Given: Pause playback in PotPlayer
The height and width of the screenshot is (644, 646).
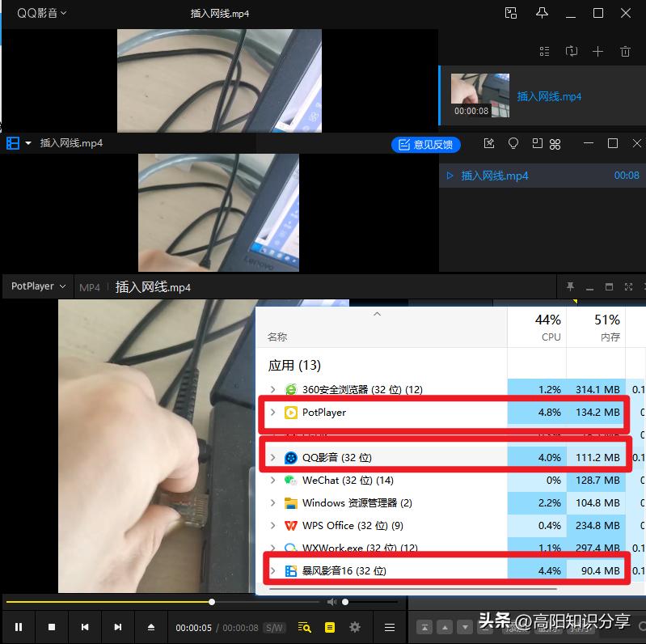Looking at the screenshot, I should click(19, 627).
